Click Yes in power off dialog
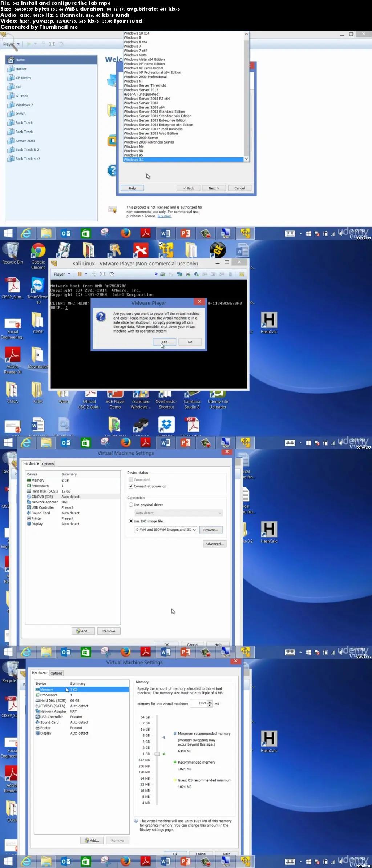372x868 pixels. click(x=165, y=342)
